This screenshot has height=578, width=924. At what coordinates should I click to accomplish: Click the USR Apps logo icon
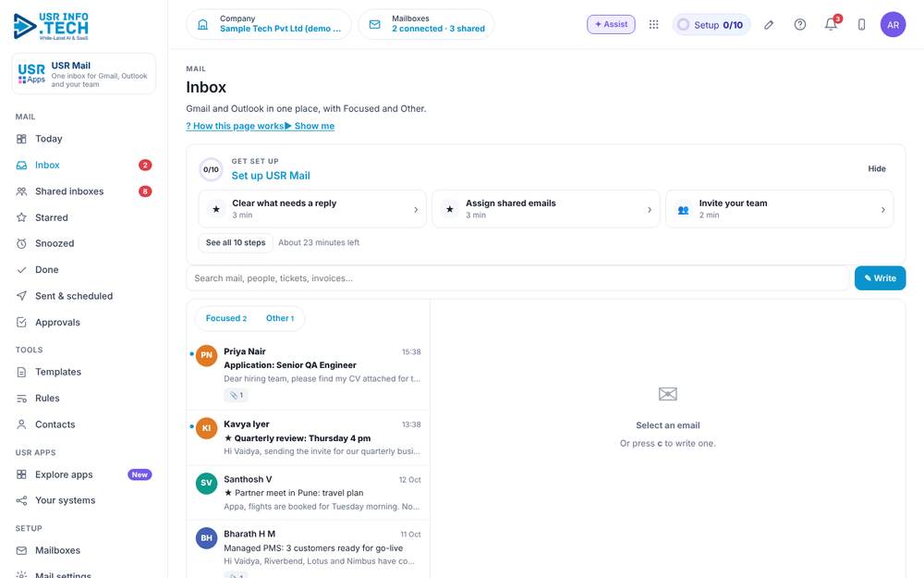31,74
